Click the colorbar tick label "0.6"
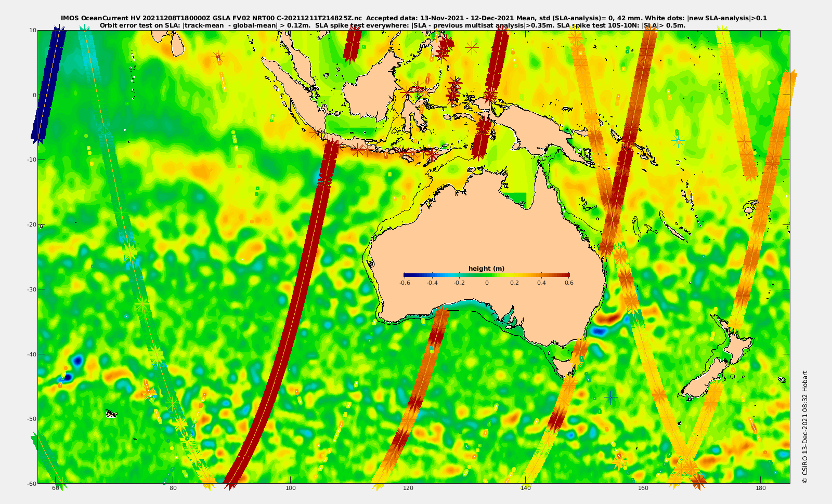Viewport: 832px width, 504px height. point(569,283)
